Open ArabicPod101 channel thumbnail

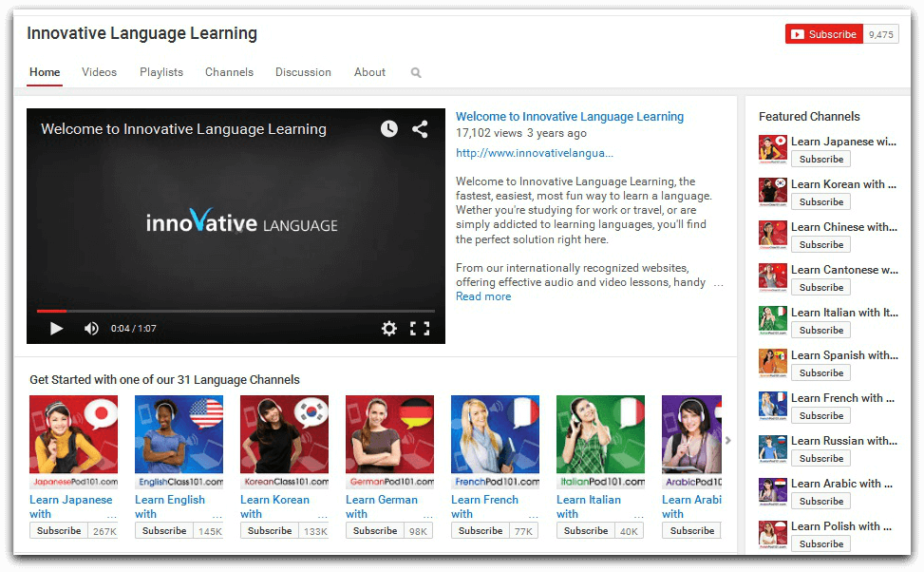click(692, 442)
